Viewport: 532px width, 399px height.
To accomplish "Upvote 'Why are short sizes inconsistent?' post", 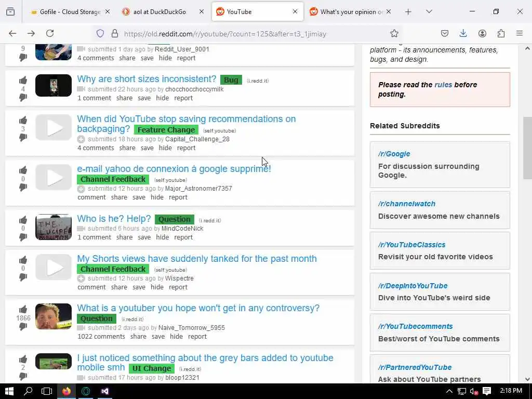I will [x=23, y=81].
